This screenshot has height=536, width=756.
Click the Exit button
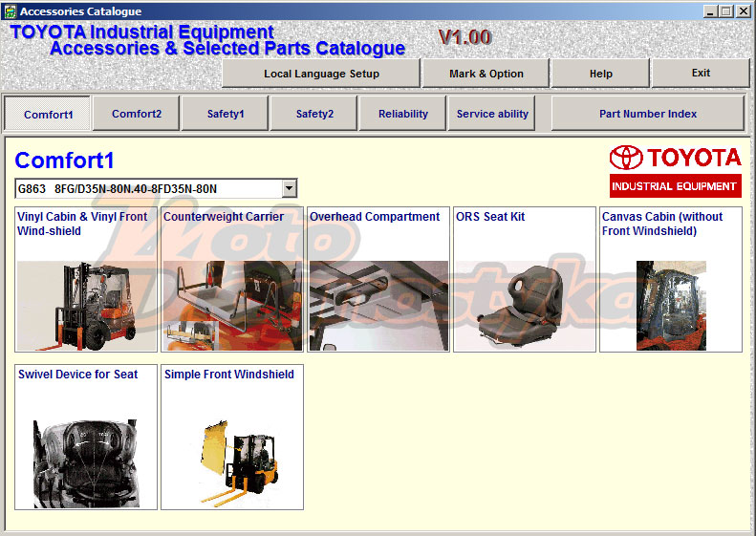[x=701, y=74]
